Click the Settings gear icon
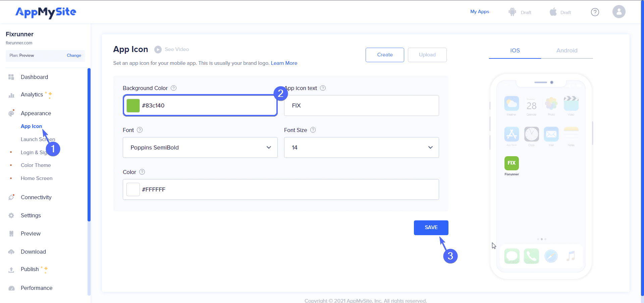 tap(11, 215)
